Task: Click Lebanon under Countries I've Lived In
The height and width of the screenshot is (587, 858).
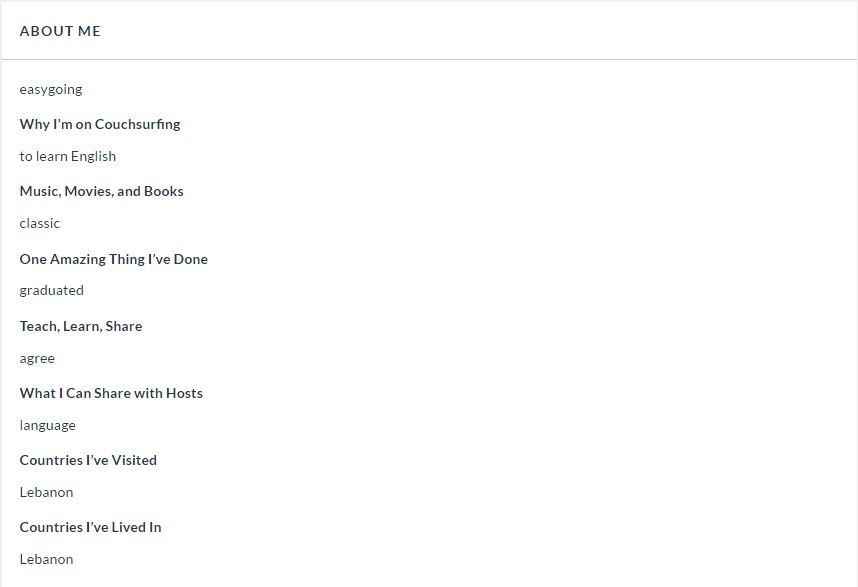Action: point(47,560)
